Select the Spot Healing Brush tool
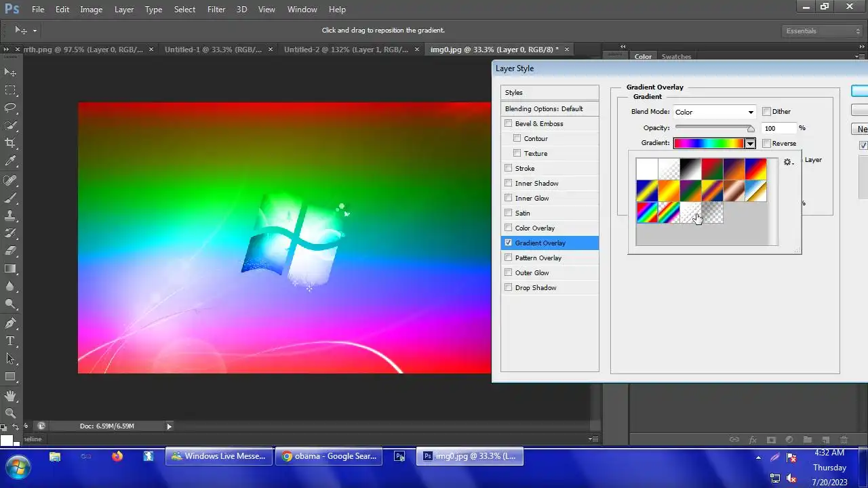 (x=10, y=181)
